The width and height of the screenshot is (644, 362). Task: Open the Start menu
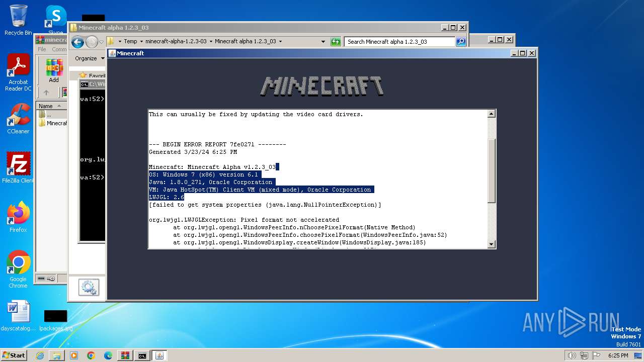point(14,355)
